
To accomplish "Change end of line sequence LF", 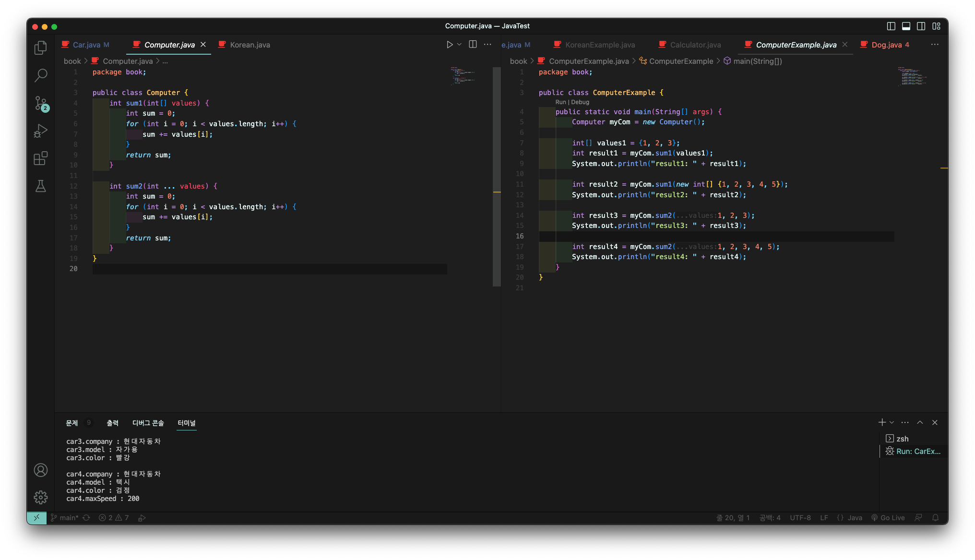I will (x=824, y=518).
